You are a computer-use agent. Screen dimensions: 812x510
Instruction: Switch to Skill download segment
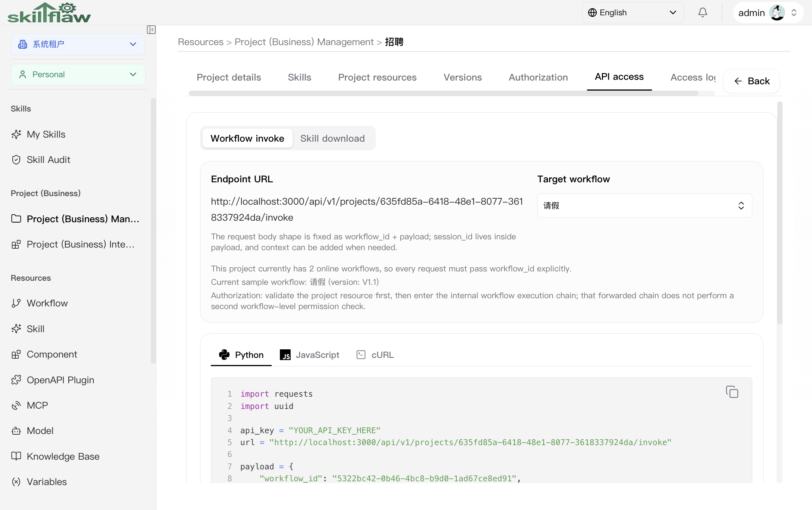point(332,138)
